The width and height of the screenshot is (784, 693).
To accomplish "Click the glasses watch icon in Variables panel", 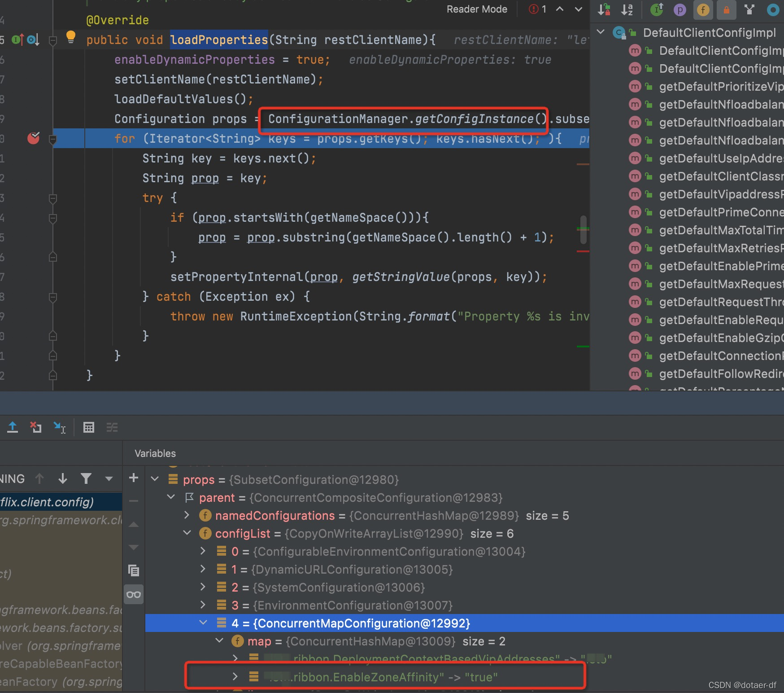I will [133, 594].
